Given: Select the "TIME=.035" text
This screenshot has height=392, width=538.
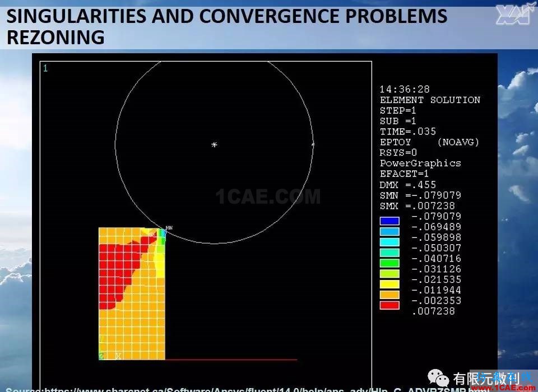Looking at the screenshot, I should pyautogui.click(x=407, y=132).
